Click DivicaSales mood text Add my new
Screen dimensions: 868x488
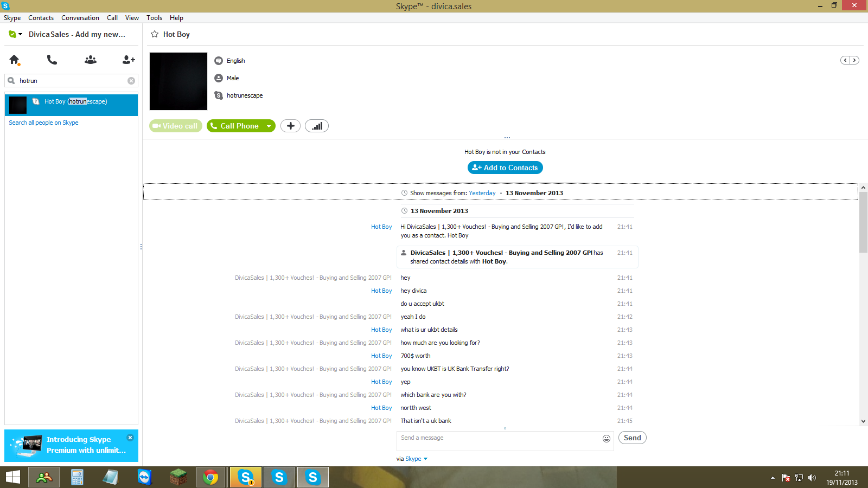point(100,34)
